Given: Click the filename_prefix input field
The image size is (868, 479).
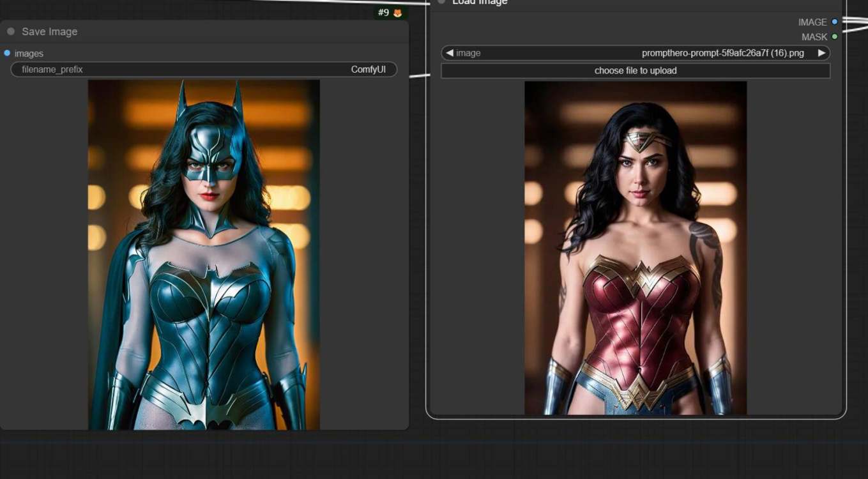Looking at the screenshot, I should coord(204,70).
